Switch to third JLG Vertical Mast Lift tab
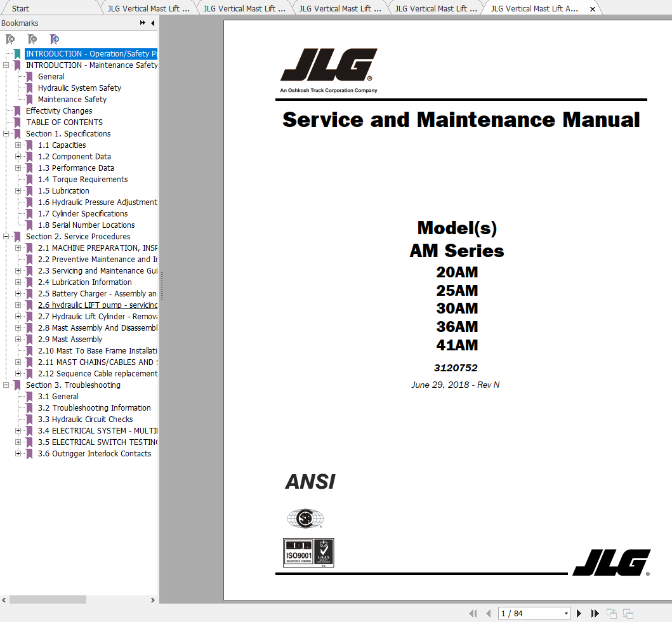 (340, 9)
